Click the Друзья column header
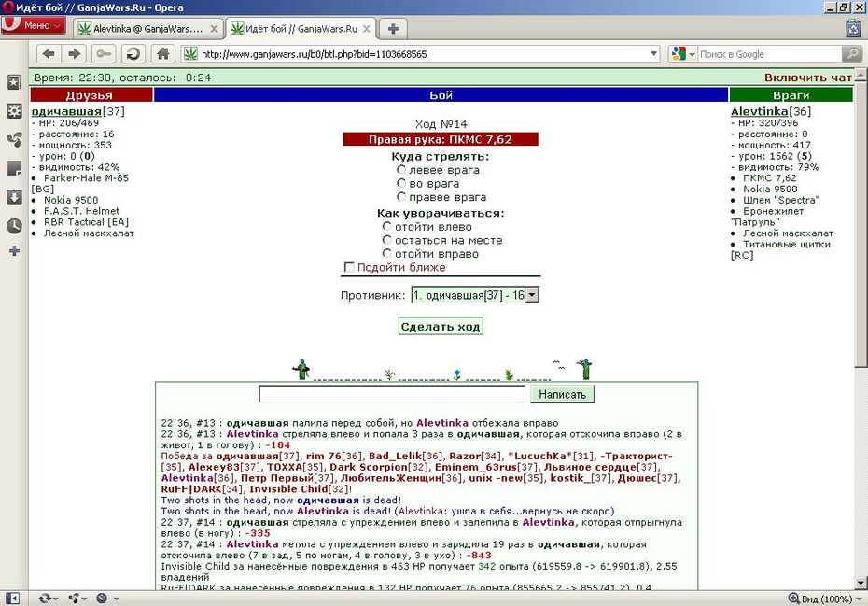This screenshot has height=606, width=868. pos(91,94)
